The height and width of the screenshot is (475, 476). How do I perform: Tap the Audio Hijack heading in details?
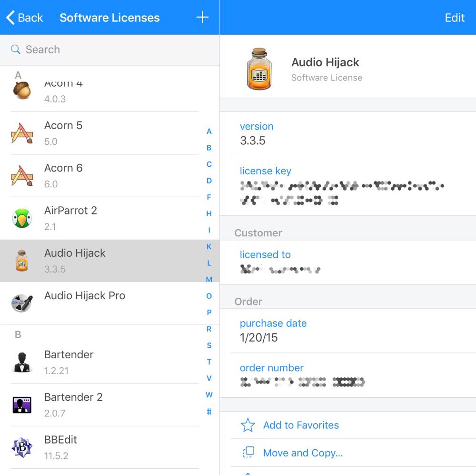tap(325, 62)
